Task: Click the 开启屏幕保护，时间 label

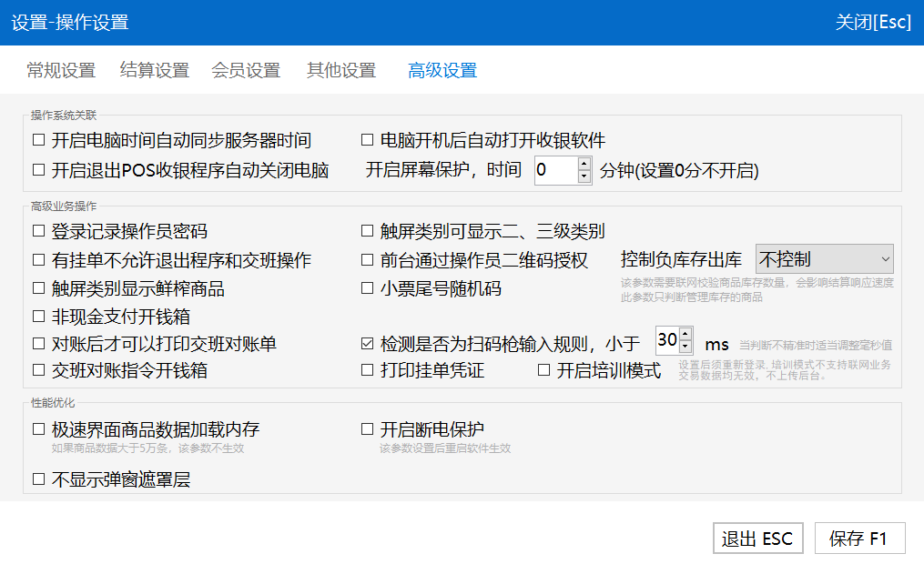Action: click(x=443, y=170)
